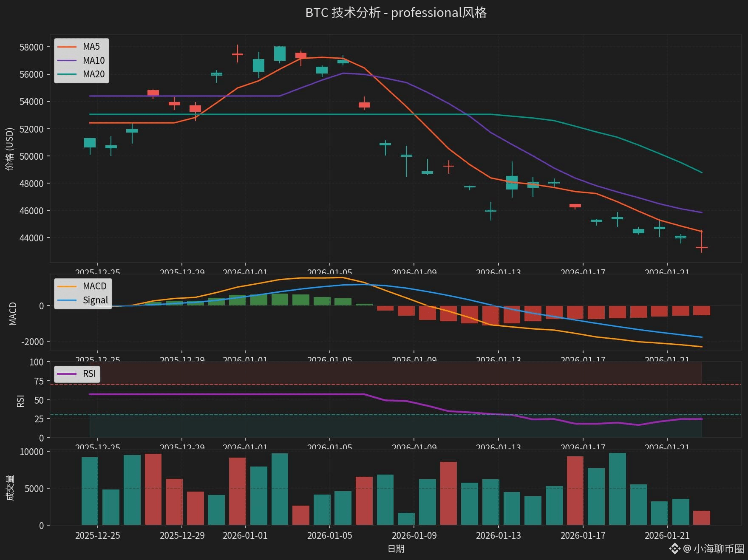Screen dimensions: 748x560
Task: Click the 50 tick on RSI axis
Action: click(39, 400)
